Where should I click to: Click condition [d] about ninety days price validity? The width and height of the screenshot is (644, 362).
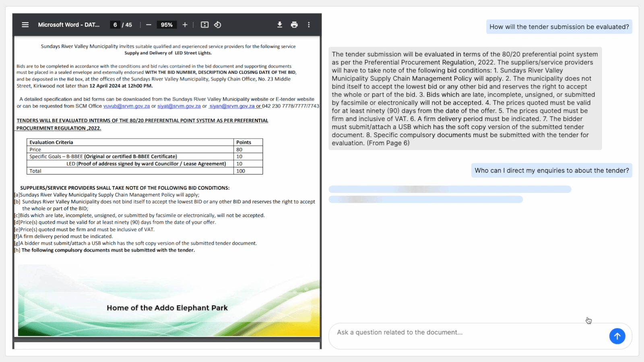click(115, 222)
